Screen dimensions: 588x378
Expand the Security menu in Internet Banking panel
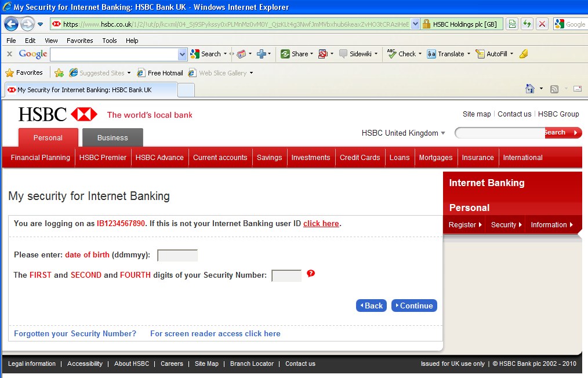tap(506, 224)
